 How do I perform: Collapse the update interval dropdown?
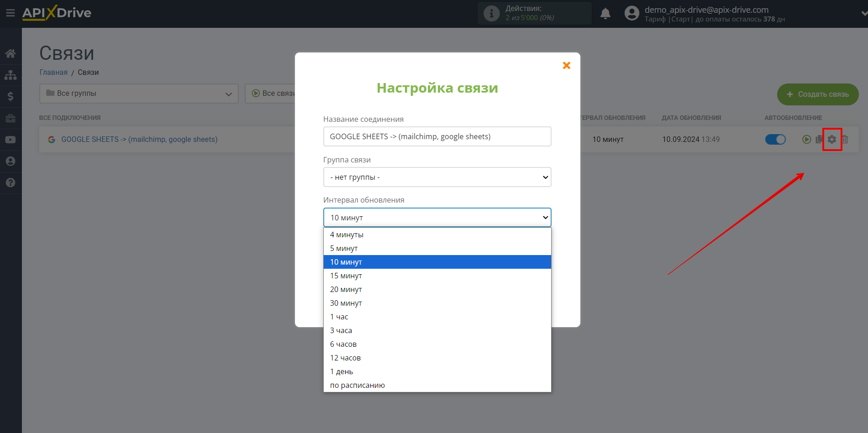tap(437, 218)
